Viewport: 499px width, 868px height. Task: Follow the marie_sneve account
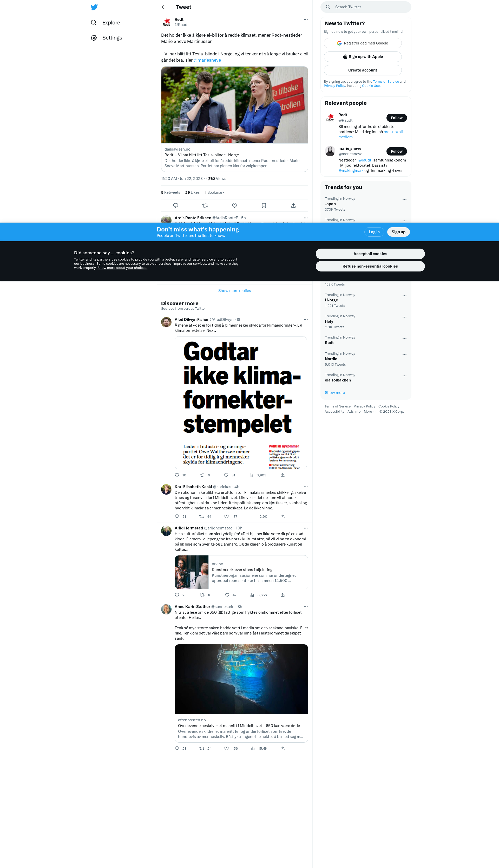[397, 151]
